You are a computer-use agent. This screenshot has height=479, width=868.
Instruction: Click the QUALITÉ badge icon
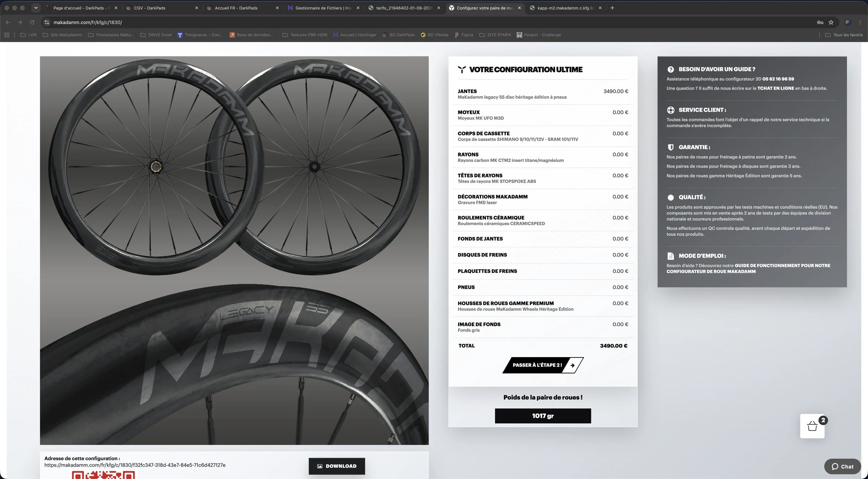671,197
